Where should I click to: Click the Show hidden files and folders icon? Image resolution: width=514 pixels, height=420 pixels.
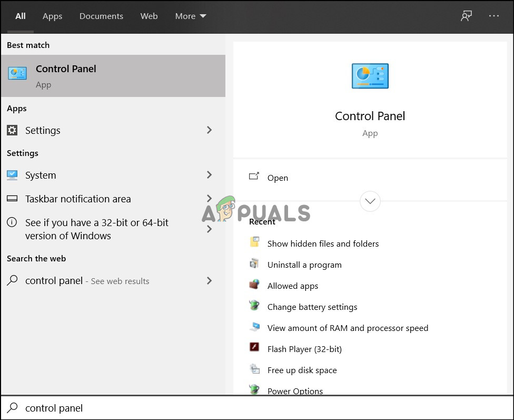pos(254,242)
